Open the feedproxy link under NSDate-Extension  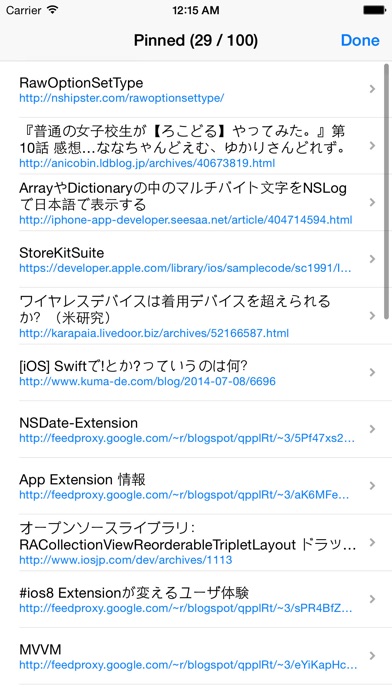pyautogui.click(x=187, y=438)
